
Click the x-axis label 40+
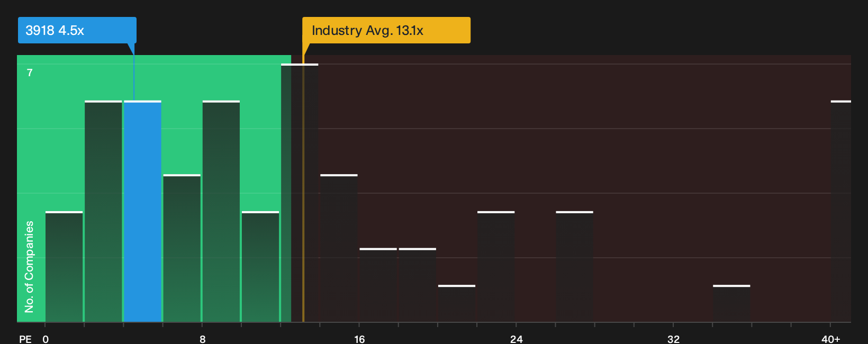pos(831,339)
